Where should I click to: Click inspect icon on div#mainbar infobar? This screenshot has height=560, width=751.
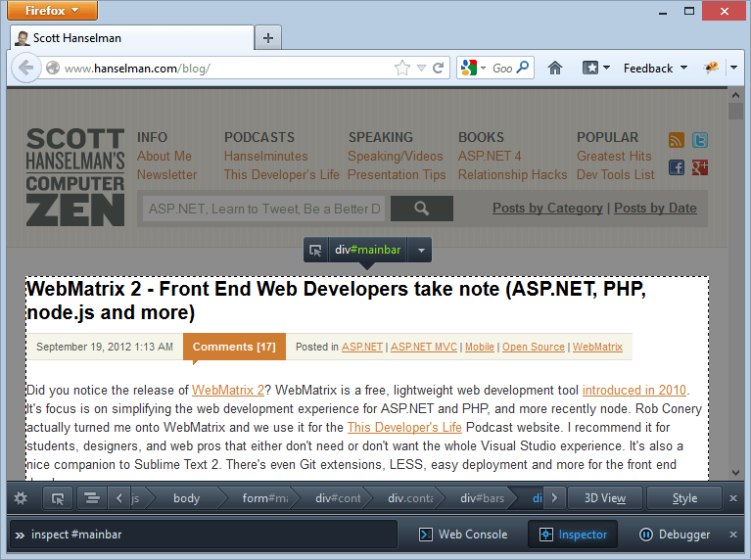315,250
